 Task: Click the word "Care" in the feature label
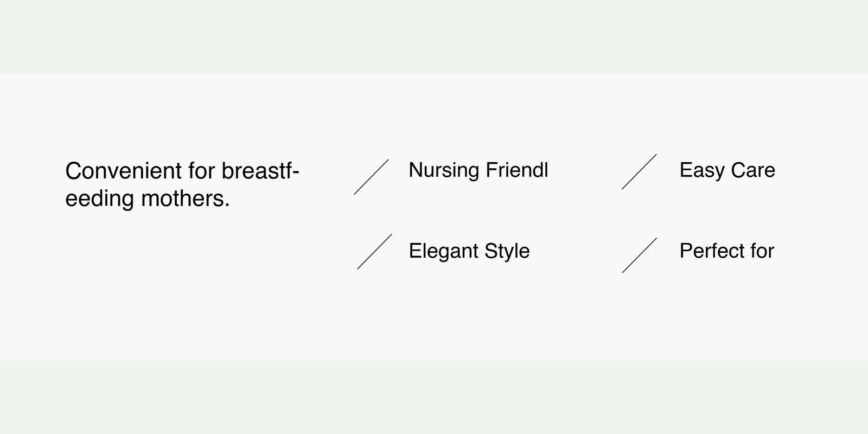coord(753,170)
